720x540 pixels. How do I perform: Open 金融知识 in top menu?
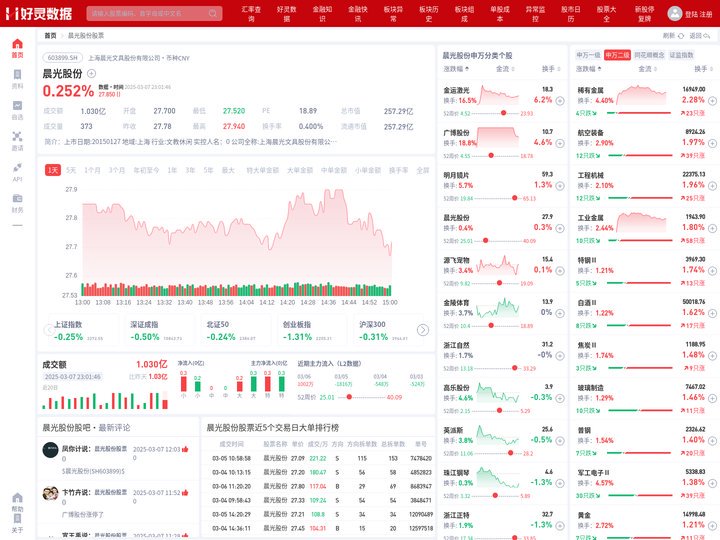[x=322, y=14]
